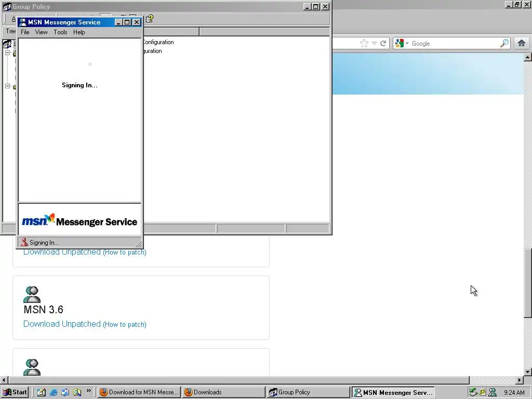Click the Group Policy title bar icon
The image size is (532, 399).
tap(7, 6)
